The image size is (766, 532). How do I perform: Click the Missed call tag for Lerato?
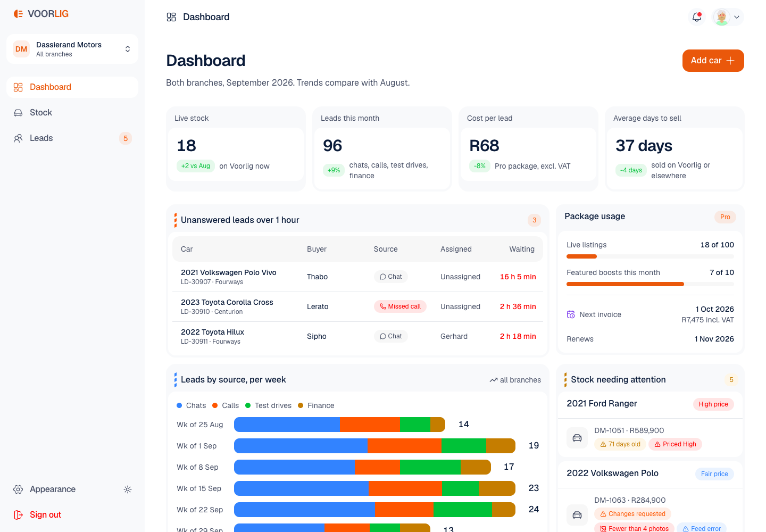point(400,306)
